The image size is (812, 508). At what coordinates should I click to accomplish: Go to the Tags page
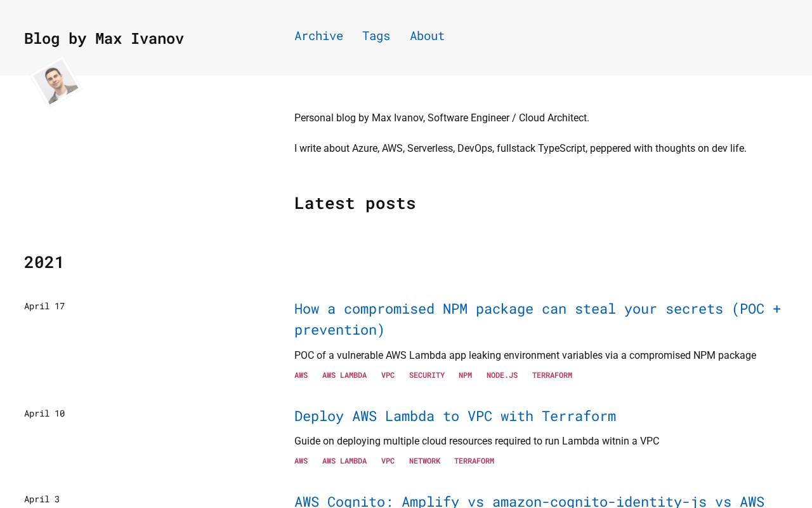click(x=376, y=36)
